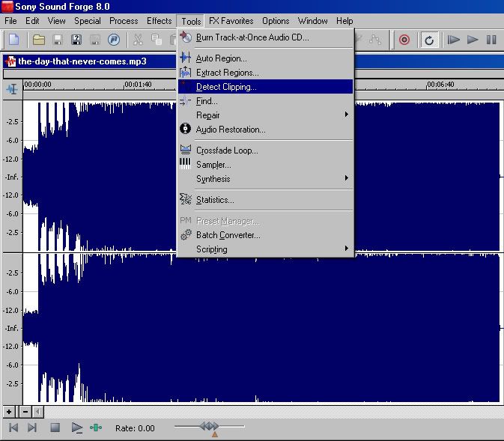Click the 00:01:40 time ruler mark

coord(138,85)
